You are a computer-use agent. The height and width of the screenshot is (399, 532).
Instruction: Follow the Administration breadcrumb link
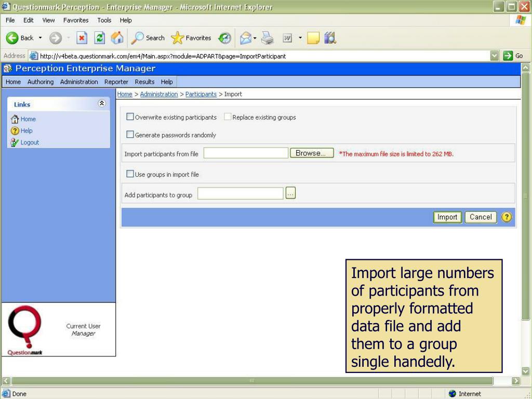click(x=159, y=94)
